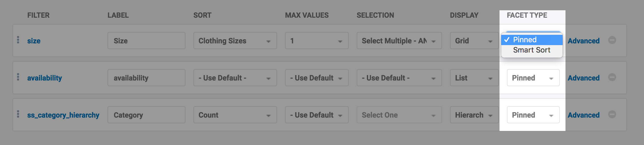Screen dimensions: 644x145
Task: Remove the size filter using minus icon
Action: tap(612, 40)
